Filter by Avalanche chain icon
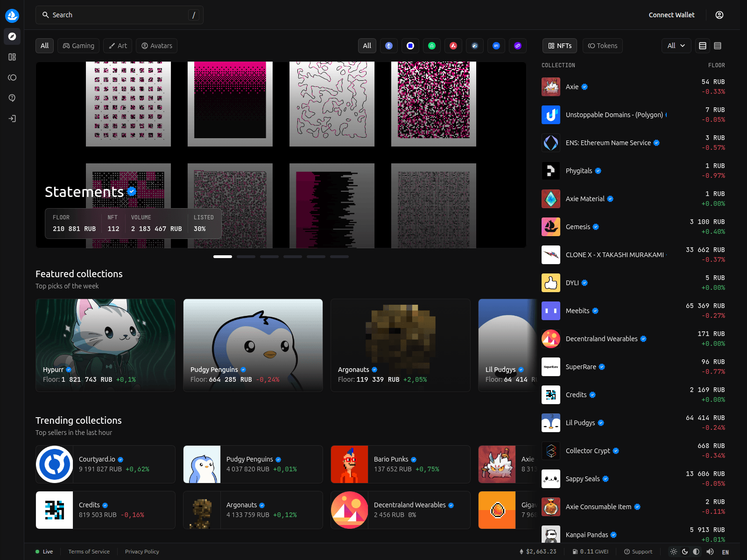Screen dimensions: 747x560 453,46
